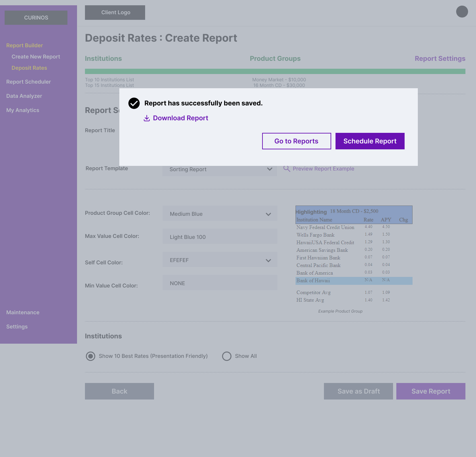This screenshot has height=457, width=476.
Task: Click Go to Reports button
Action: pos(297,141)
